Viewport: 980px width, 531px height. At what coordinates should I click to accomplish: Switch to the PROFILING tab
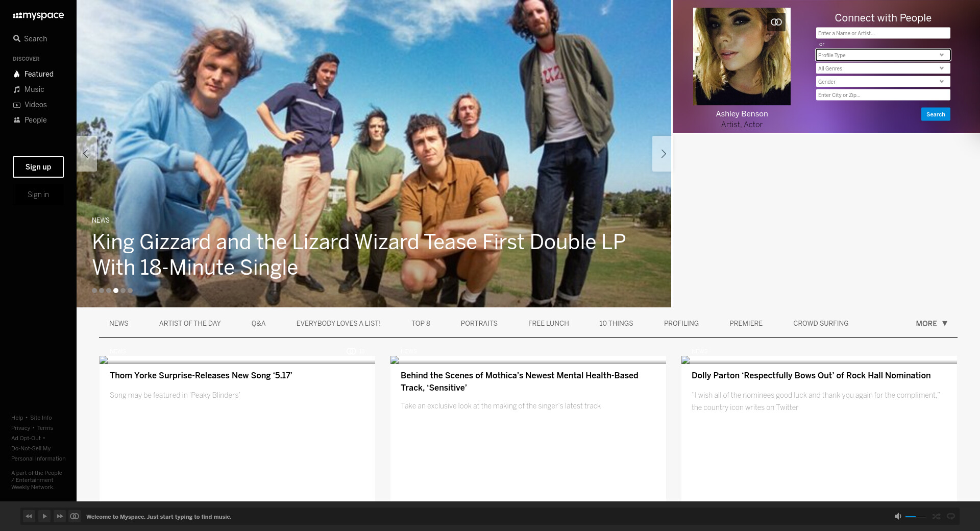(x=681, y=324)
